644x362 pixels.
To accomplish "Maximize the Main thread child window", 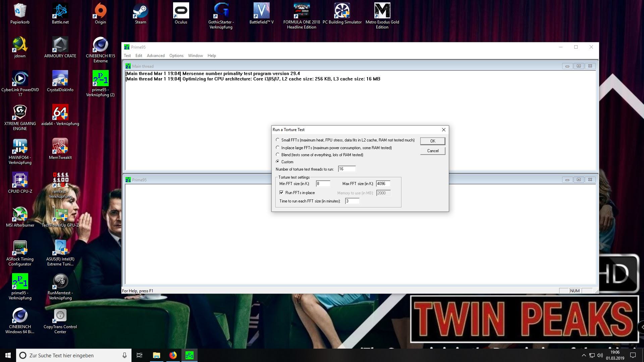I will click(x=579, y=66).
